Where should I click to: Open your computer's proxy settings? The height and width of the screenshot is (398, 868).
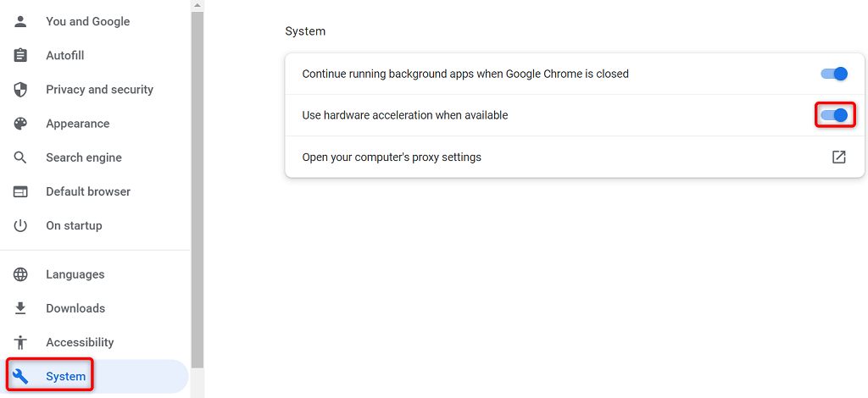(x=392, y=157)
